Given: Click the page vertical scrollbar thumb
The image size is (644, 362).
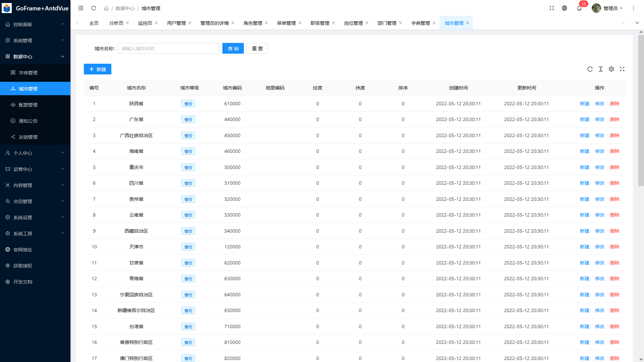Looking at the screenshot, I should coord(641,111).
